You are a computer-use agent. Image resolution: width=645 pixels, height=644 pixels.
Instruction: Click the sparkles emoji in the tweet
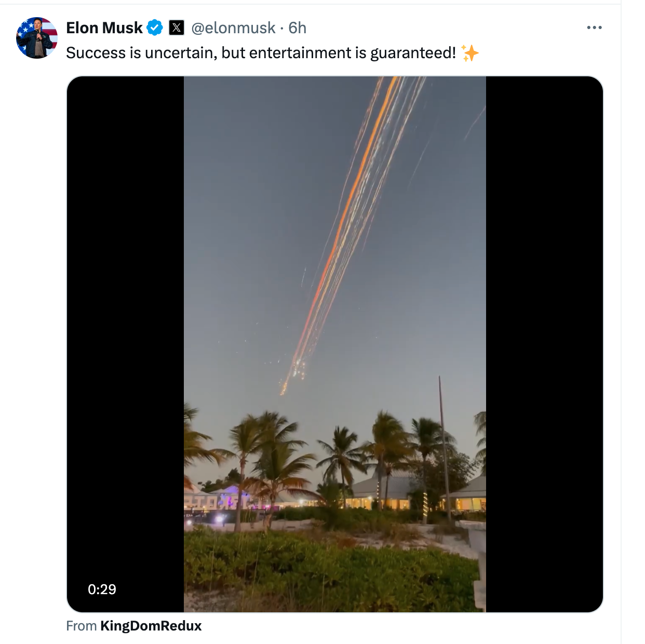click(469, 53)
